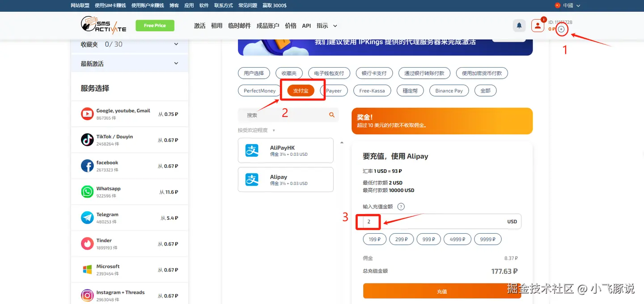Open the 按受欢迎程度 sort dropdown
The image size is (644, 304).
point(256,130)
